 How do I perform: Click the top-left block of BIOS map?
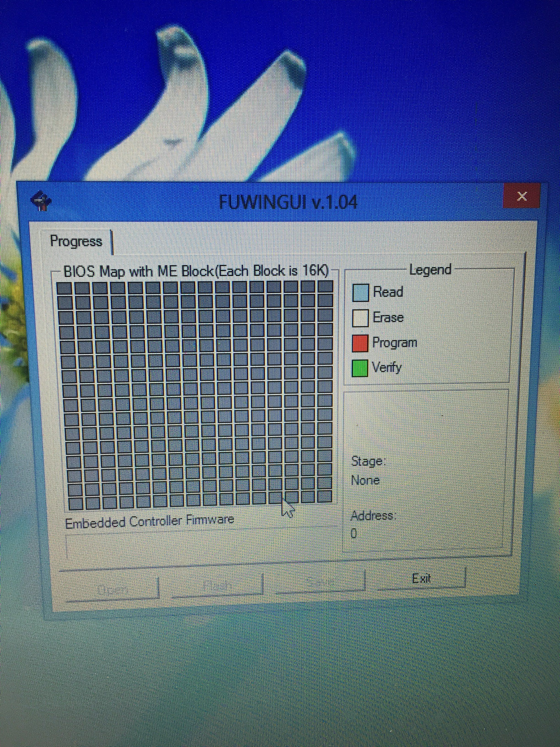[x=64, y=288]
